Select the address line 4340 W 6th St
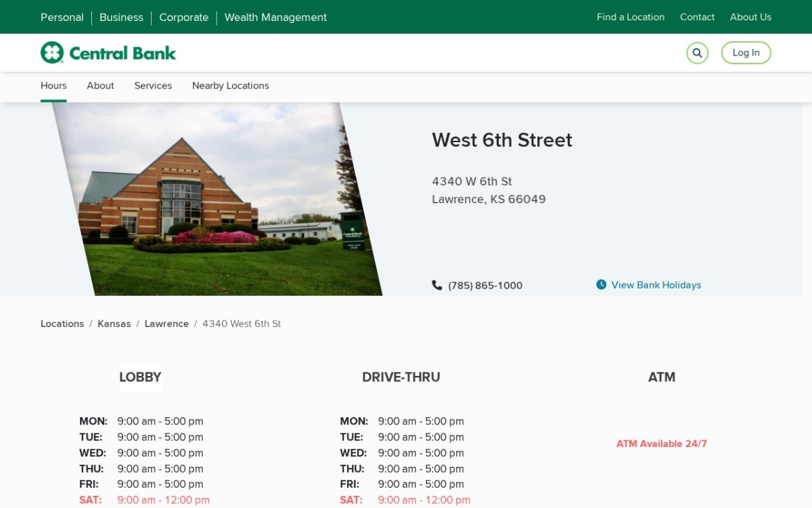Viewport: 812px width, 508px height. tap(472, 182)
